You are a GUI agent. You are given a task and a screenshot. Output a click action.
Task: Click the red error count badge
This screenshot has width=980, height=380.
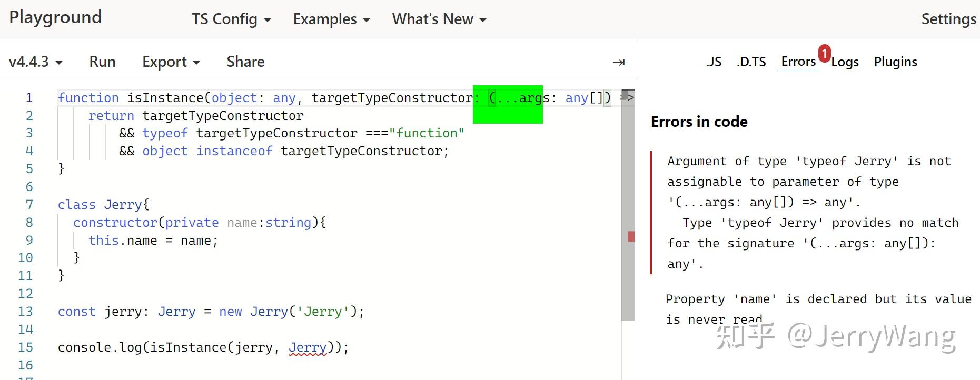coord(824,53)
